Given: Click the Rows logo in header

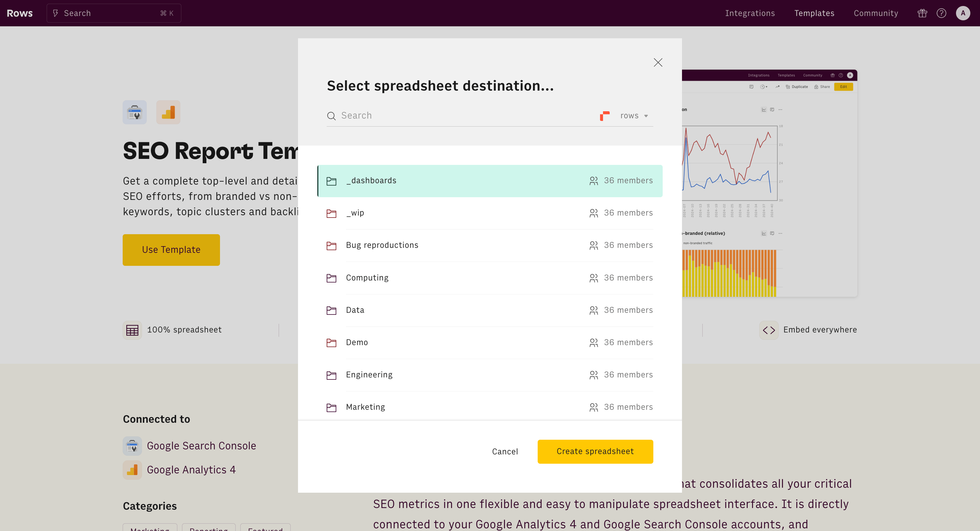Looking at the screenshot, I should (20, 13).
